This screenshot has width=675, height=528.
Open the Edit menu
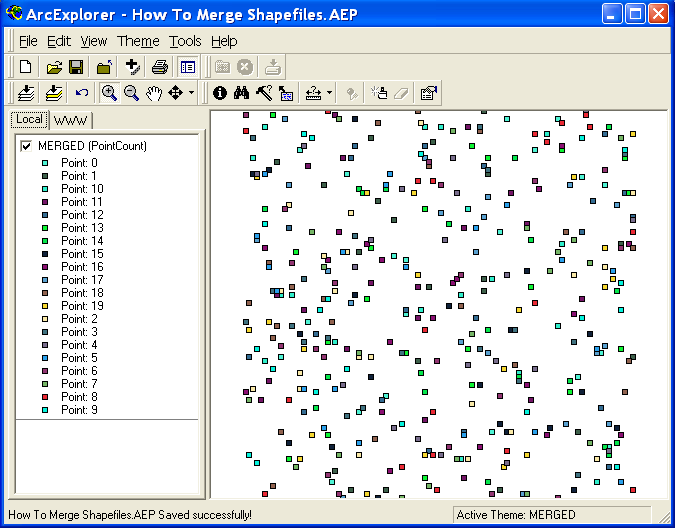(59, 41)
